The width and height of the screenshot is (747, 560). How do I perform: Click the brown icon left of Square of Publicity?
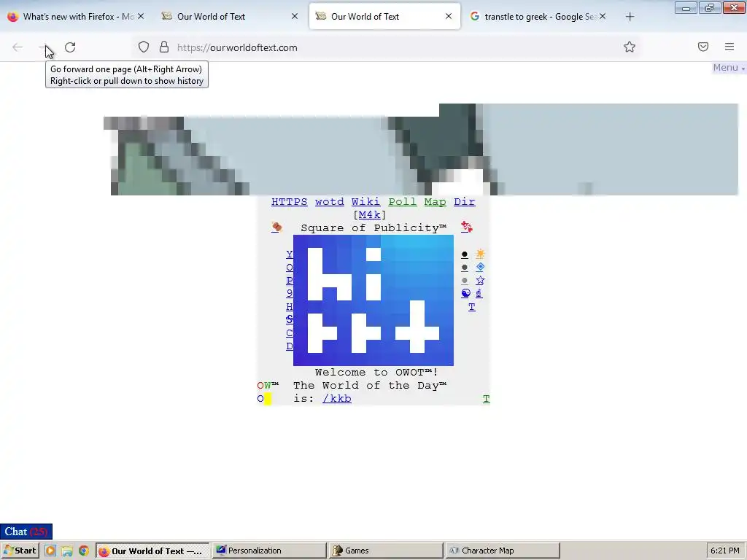point(276,227)
